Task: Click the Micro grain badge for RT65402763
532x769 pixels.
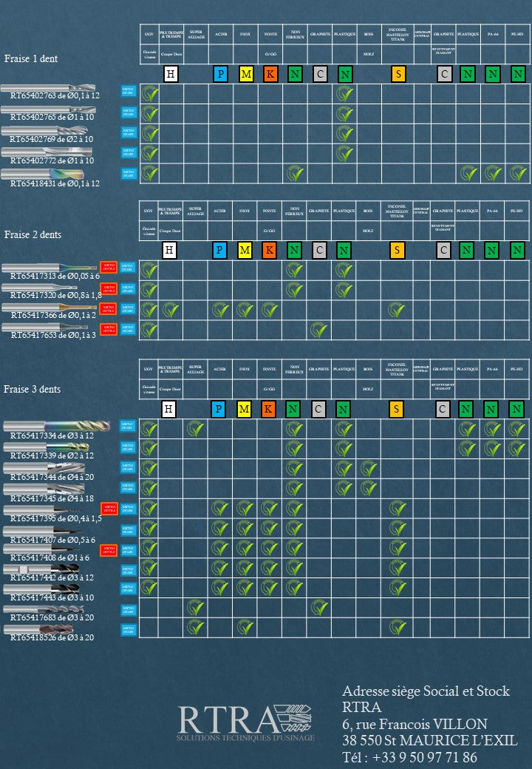Action: pos(129,91)
